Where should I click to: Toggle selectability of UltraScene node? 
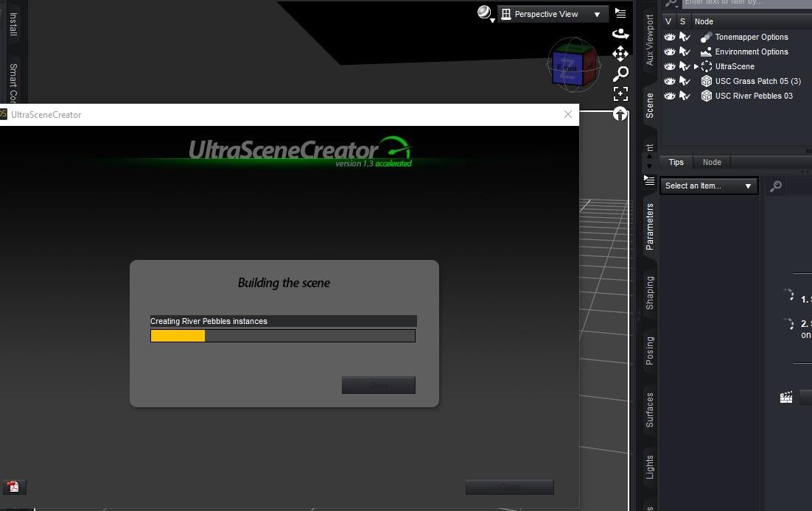tap(685, 66)
